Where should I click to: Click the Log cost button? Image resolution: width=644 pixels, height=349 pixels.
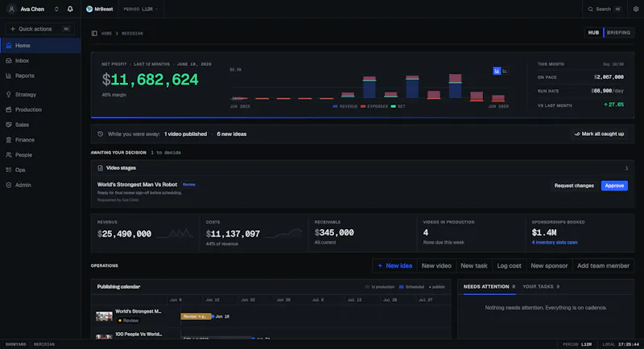click(509, 265)
